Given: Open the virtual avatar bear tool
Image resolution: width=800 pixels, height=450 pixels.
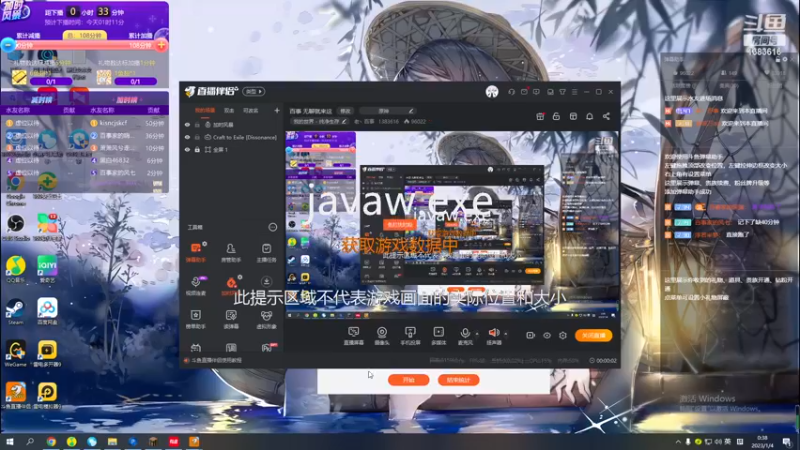Looking at the screenshot, I should (266, 319).
